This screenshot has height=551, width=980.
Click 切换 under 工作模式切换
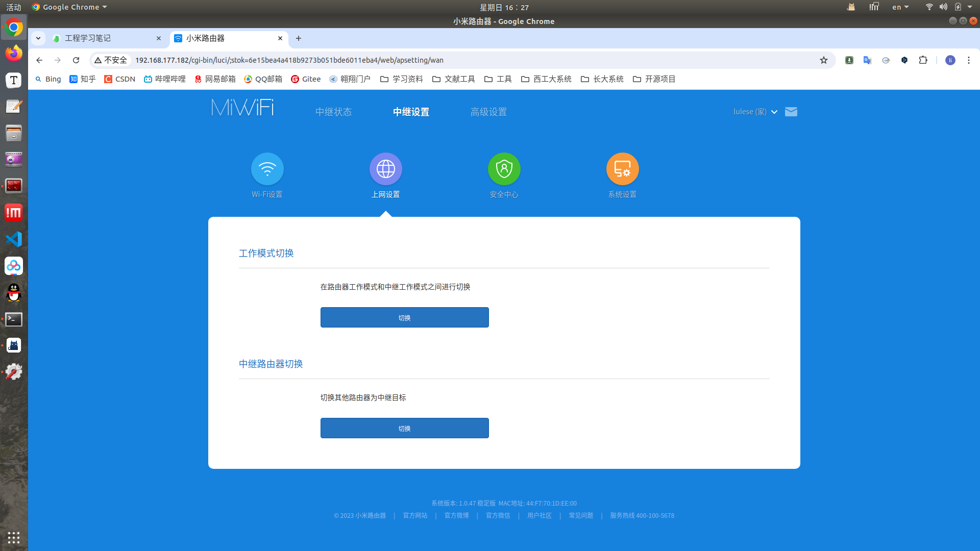pyautogui.click(x=404, y=317)
